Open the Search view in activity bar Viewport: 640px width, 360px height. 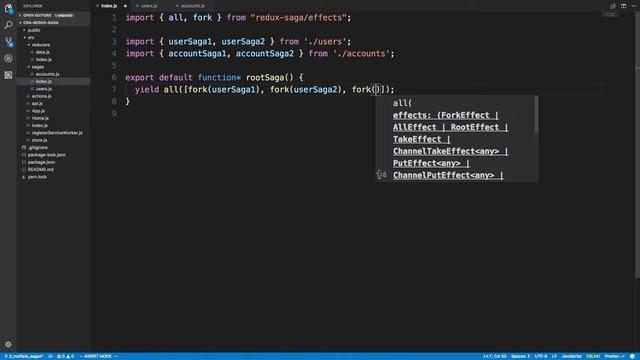(8, 25)
